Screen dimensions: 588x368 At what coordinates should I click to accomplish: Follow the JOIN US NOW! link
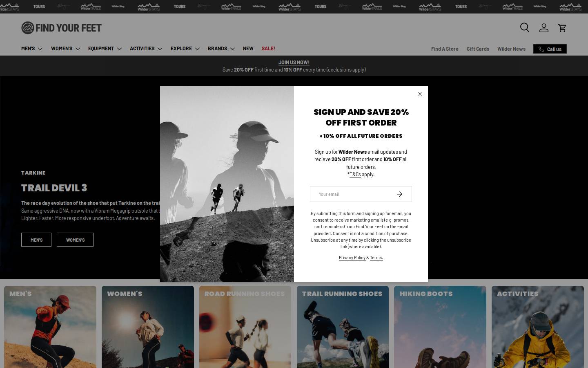coord(294,63)
